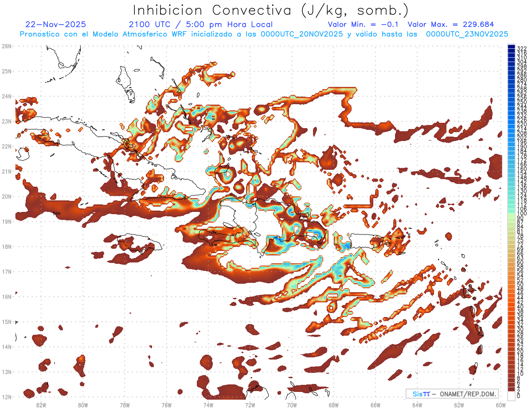Viewport: 532px width, 411px height.
Task: Click the latitude label "13N"
Action: pyautogui.click(x=6, y=372)
